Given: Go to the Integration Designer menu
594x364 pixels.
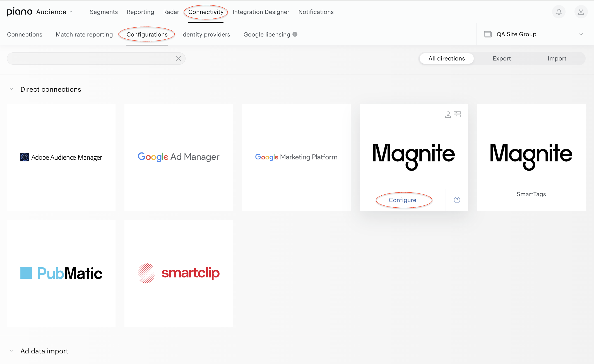Looking at the screenshot, I should pyautogui.click(x=261, y=12).
